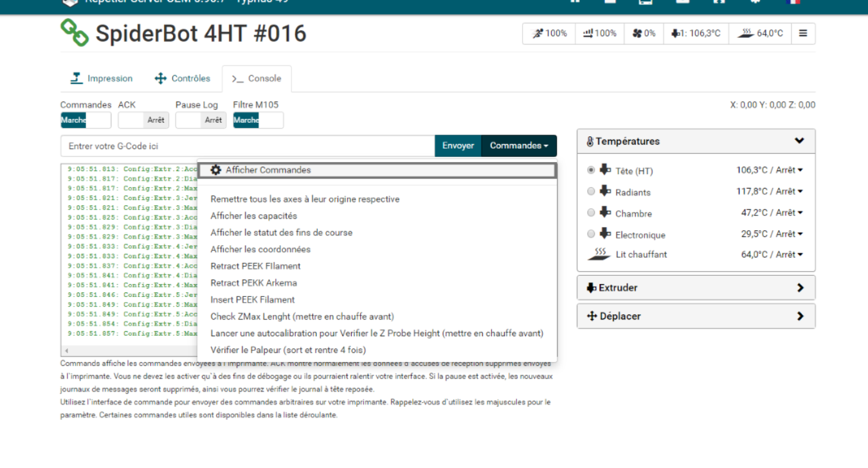
Task: Click the log line at 9:05:51.813
Action: point(132,169)
